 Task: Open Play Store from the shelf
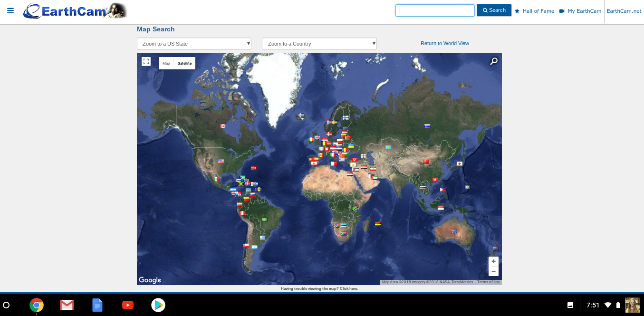[158, 305]
